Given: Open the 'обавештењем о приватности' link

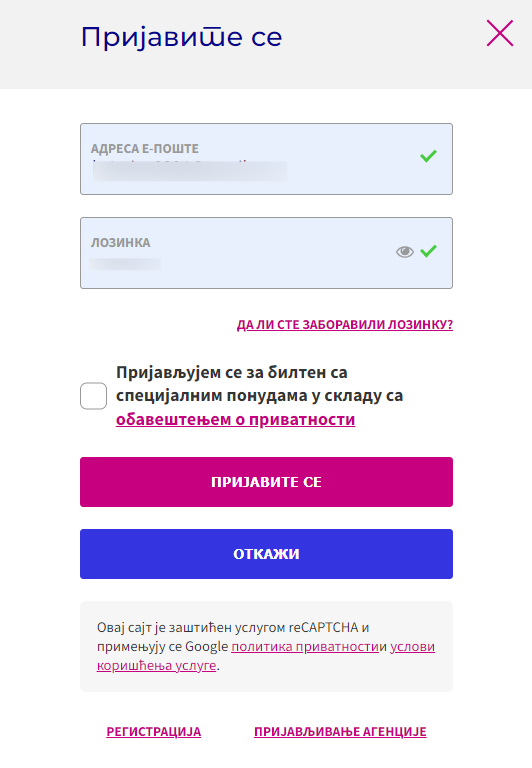Looking at the screenshot, I should point(236,420).
